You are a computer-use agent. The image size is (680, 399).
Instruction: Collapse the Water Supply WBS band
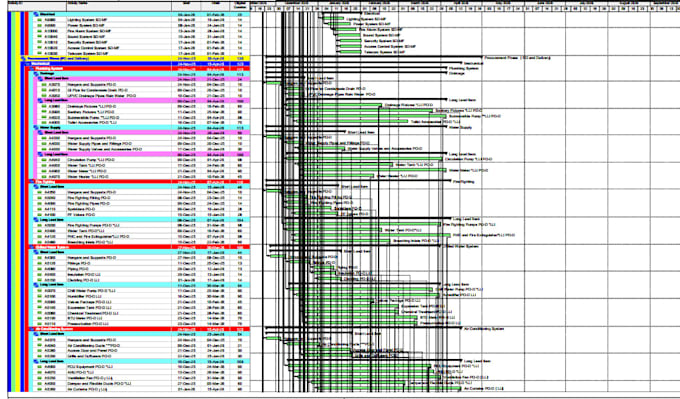36,128
